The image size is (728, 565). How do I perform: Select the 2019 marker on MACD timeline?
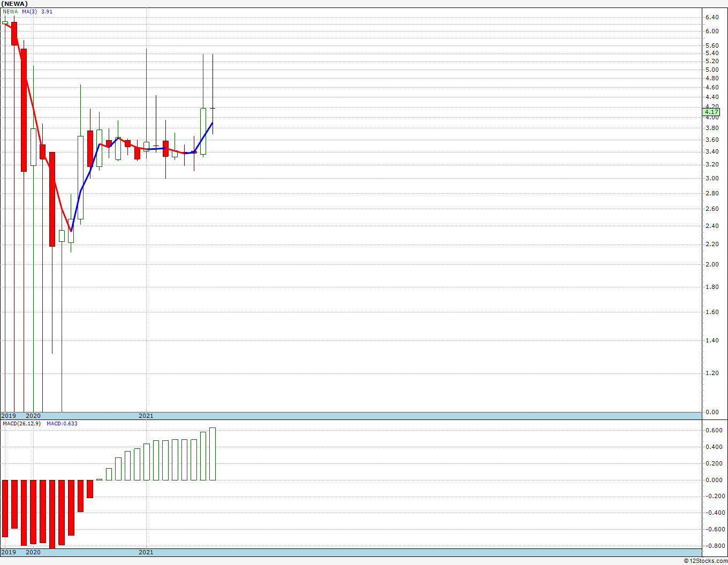[8, 552]
